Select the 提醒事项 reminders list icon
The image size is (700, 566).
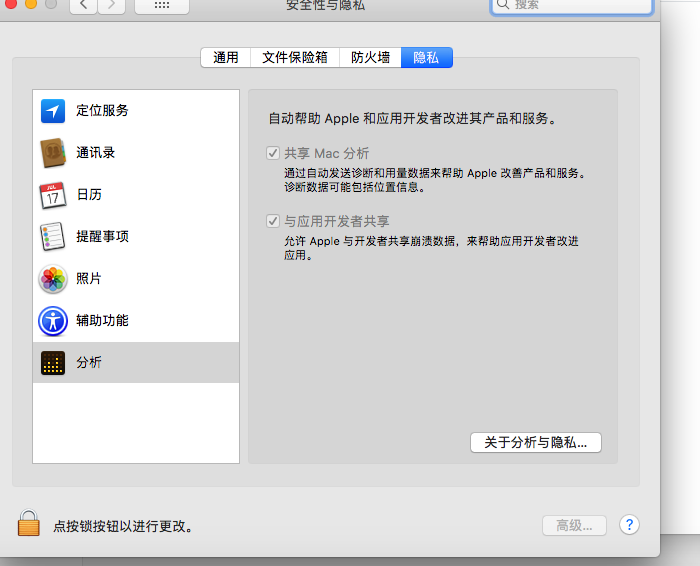pyautogui.click(x=53, y=237)
